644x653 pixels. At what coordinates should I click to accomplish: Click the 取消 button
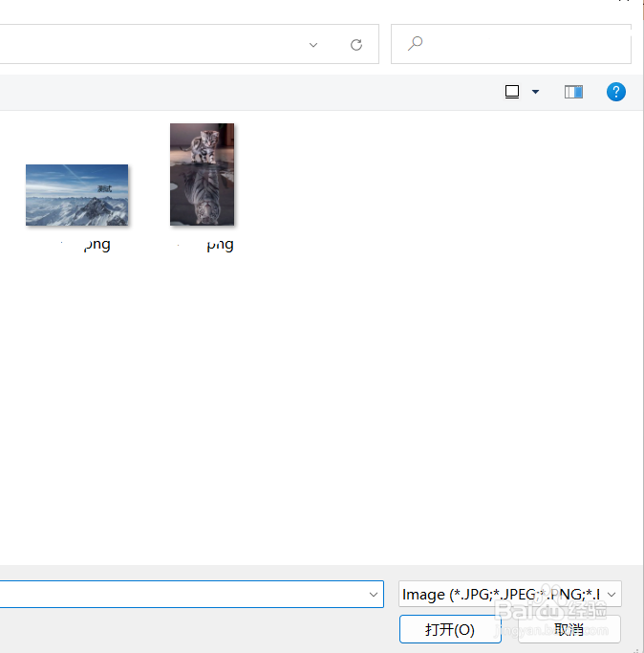click(x=569, y=629)
